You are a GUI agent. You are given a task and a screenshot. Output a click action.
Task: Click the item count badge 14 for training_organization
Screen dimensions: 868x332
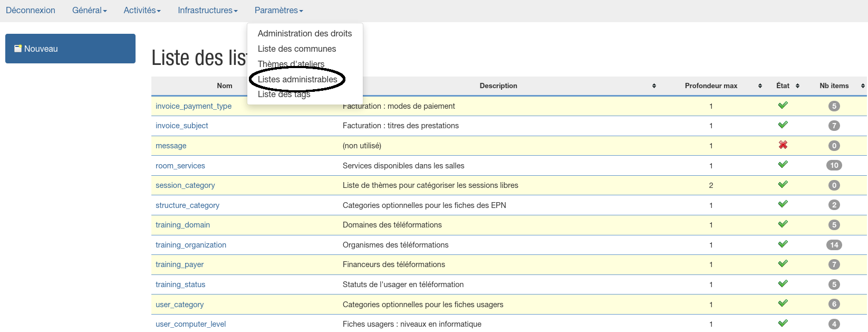pyautogui.click(x=834, y=245)
